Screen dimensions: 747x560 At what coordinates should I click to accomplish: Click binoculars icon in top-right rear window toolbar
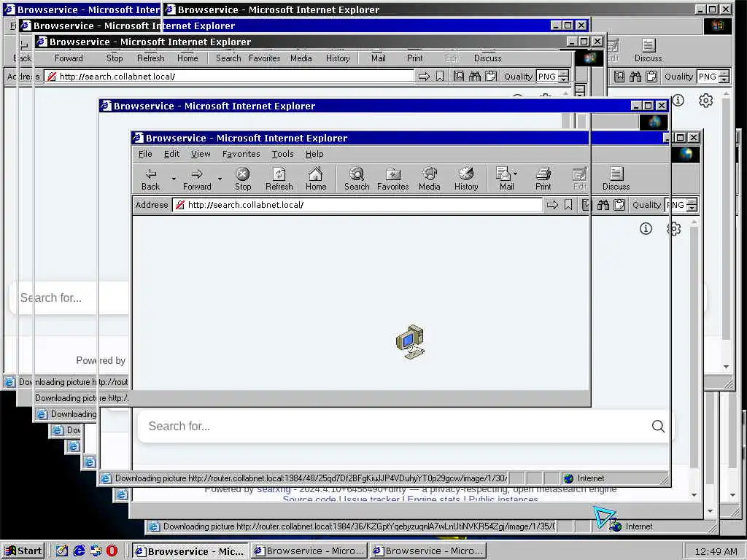coord(635,76)
